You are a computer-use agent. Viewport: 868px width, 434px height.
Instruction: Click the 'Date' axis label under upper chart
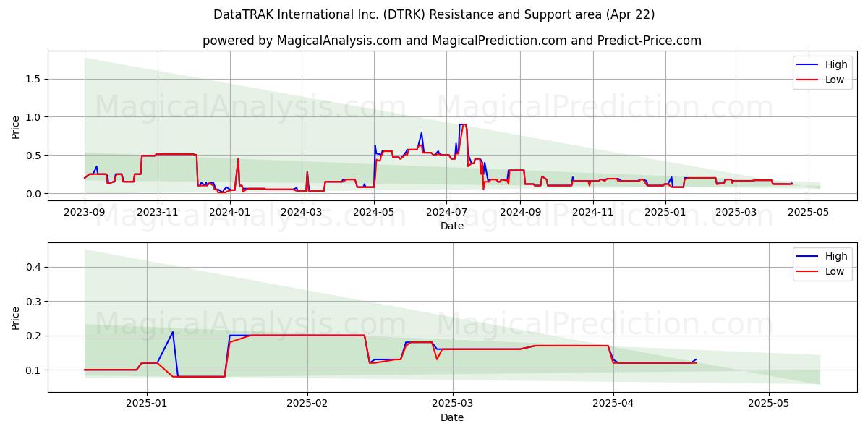pyautogui.click(x=451, y=226)
